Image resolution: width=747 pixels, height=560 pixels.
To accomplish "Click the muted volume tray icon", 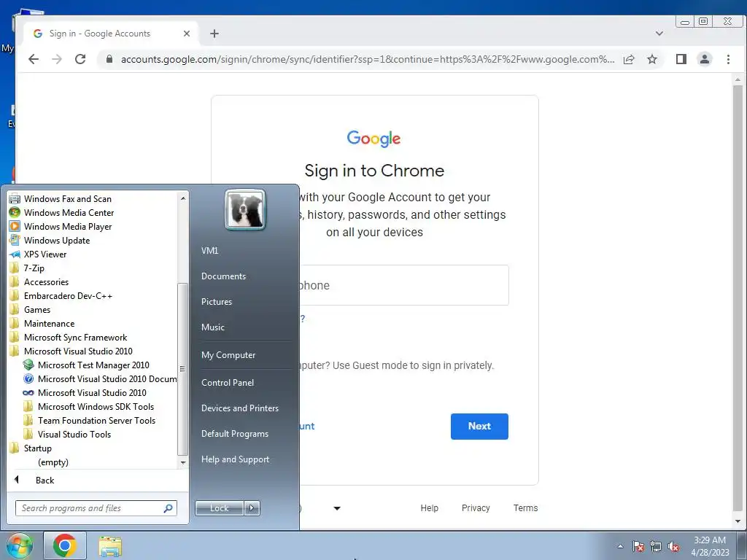I will pyautogui.click(x=673, y=547).
